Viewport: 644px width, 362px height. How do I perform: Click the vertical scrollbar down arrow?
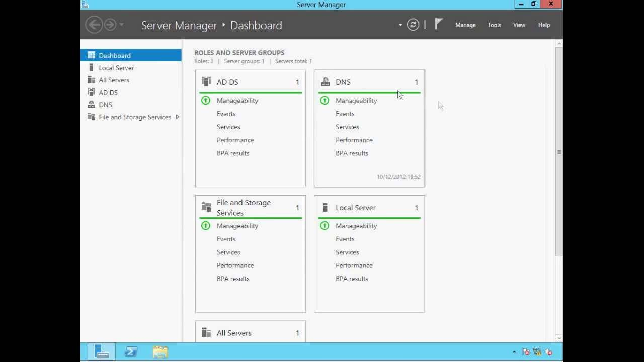559,338
